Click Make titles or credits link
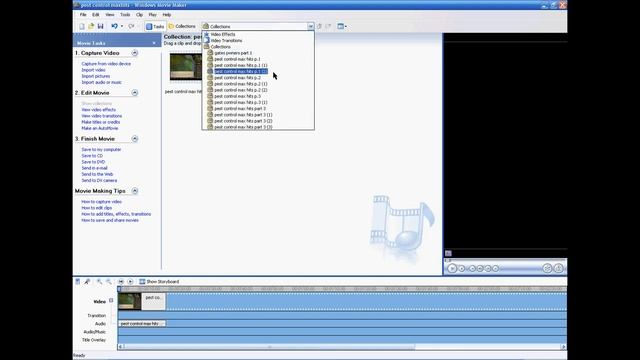The width and height of the screenshot is (640, 360). 100,122
